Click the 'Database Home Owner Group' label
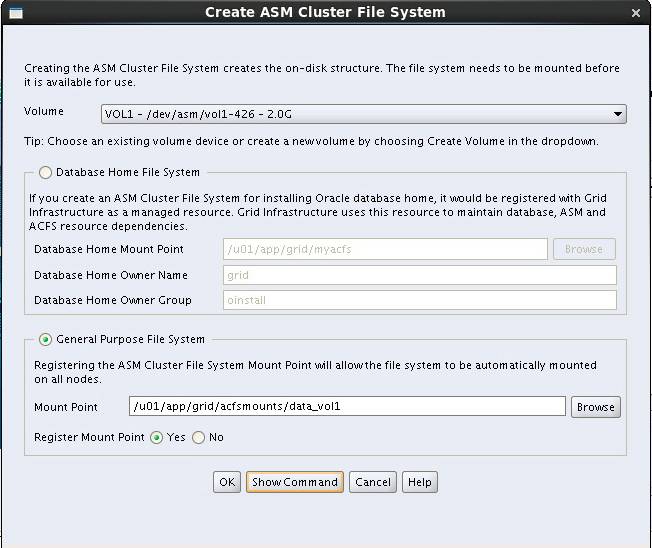 tap(113, 300)
